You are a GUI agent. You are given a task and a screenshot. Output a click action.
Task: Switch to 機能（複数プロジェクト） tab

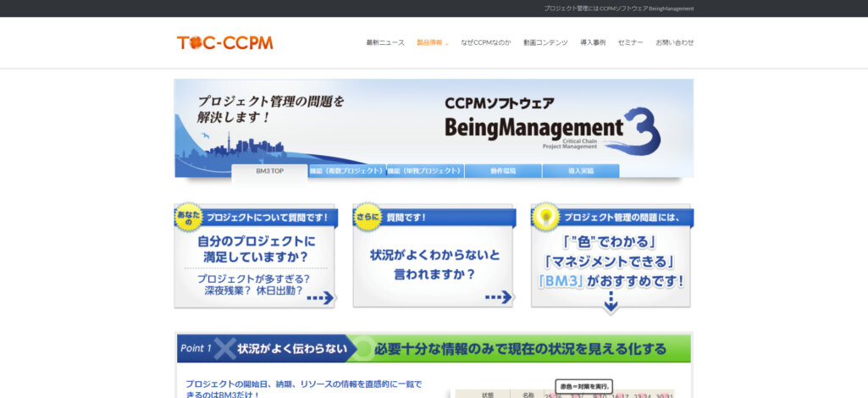point(347,171)
